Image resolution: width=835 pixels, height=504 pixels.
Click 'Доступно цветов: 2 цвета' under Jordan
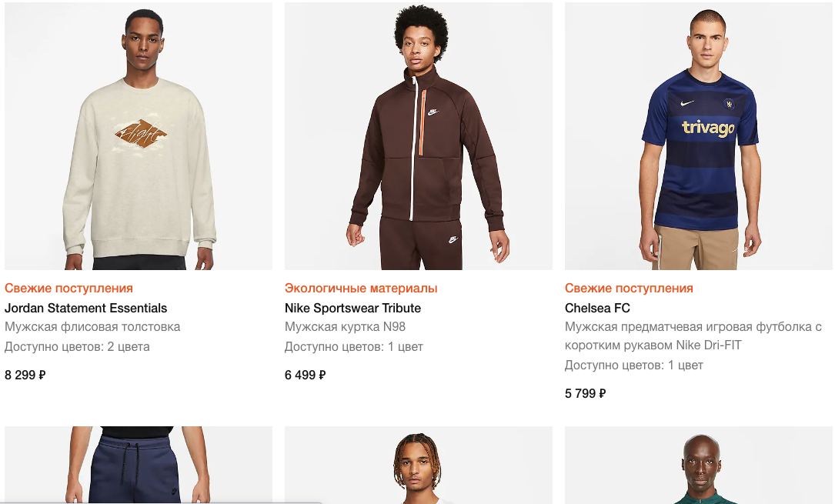pos(77,346)
